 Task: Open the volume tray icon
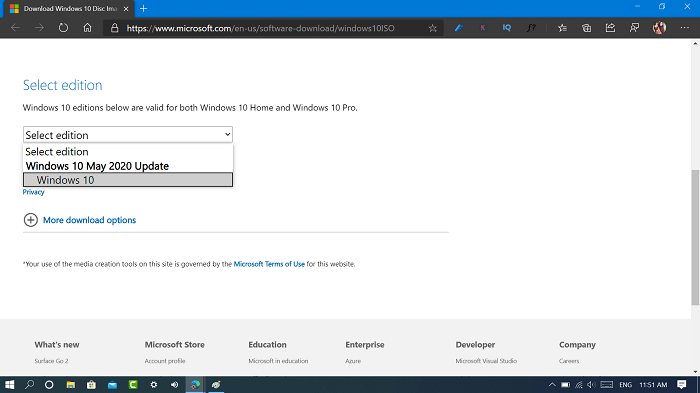coord(592,385)
